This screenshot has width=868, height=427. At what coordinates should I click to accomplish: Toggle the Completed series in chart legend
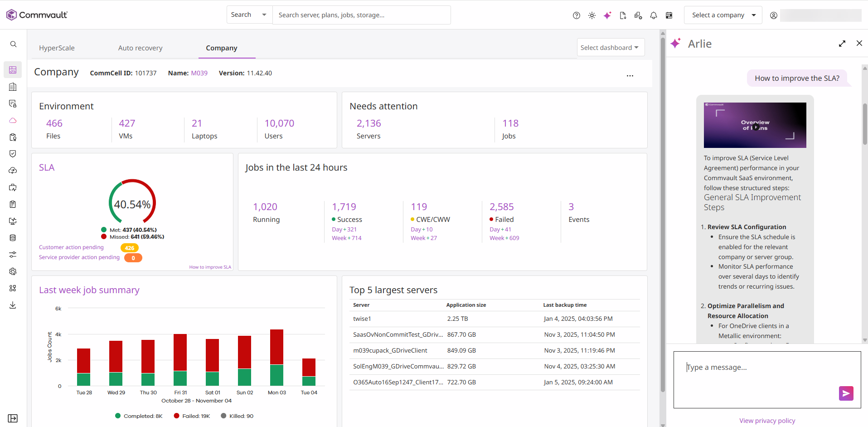pos(139,416)
